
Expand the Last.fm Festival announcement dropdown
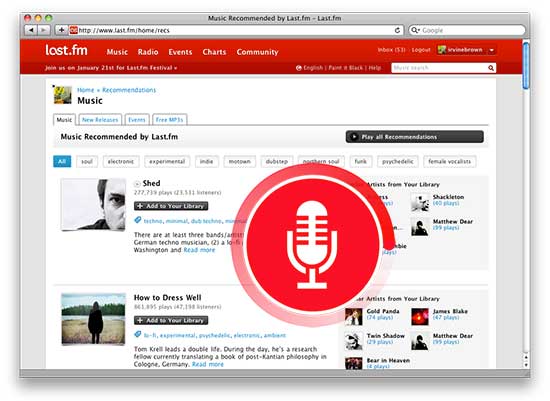coord(175,68)
